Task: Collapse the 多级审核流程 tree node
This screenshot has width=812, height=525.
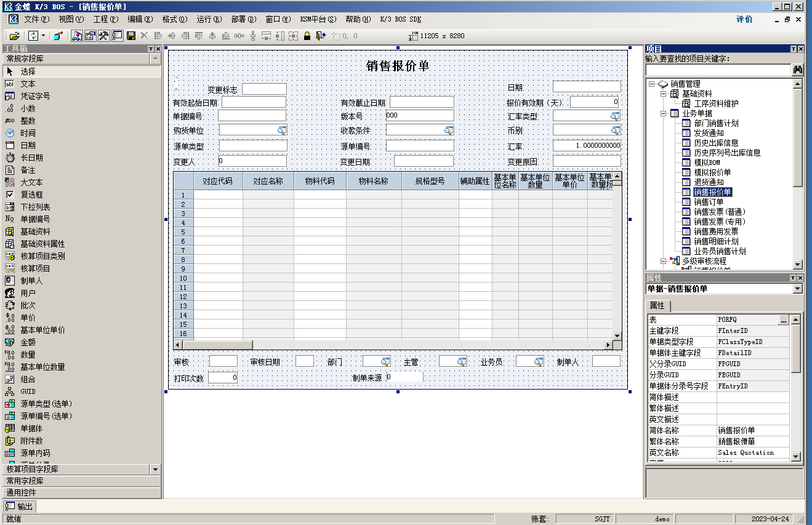Action: (x=664, y=261)
